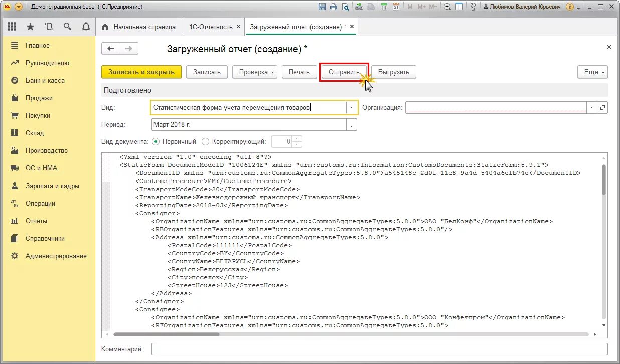Click the correction number stepper arrows
This screenshot has height=364, width=620.
[x=297, y=142]
